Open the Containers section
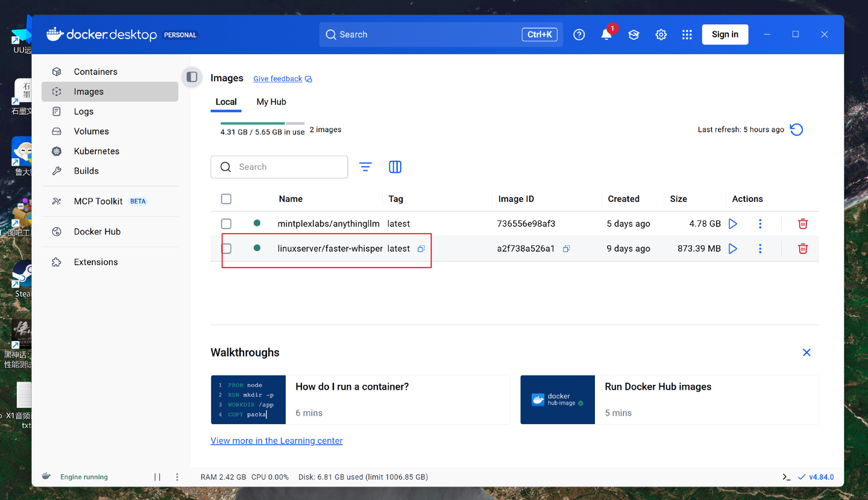This screenshot has width=868, height=500. 110,72
